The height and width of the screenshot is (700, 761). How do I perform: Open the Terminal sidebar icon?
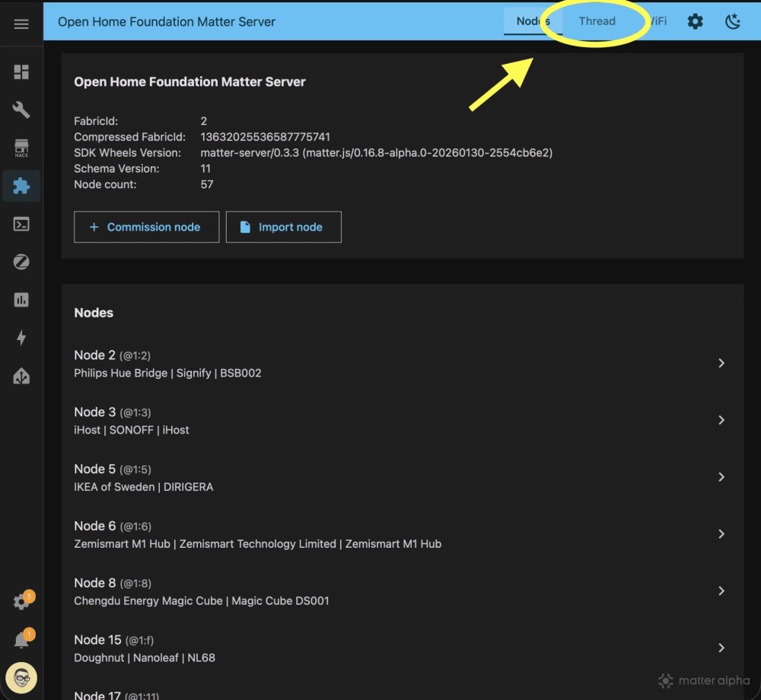click(21, 224)
